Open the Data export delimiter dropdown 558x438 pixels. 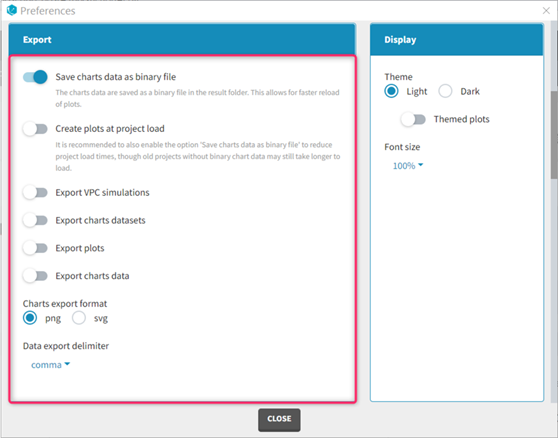click(51, 365)
